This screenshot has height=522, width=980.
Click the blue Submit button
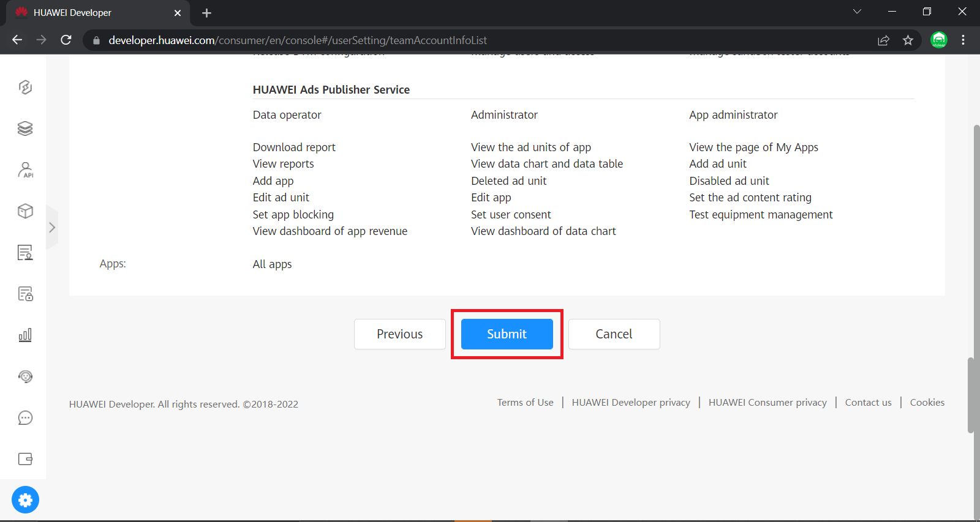point(507,334)
